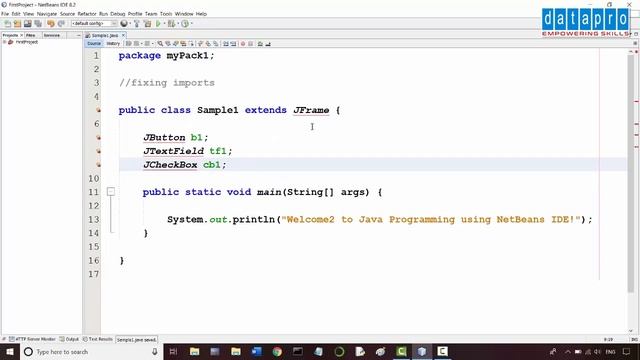This screenshot has width=640, height=360.
Task: Open the HTTP Server Monitor panel
Action: pos(32,339)
